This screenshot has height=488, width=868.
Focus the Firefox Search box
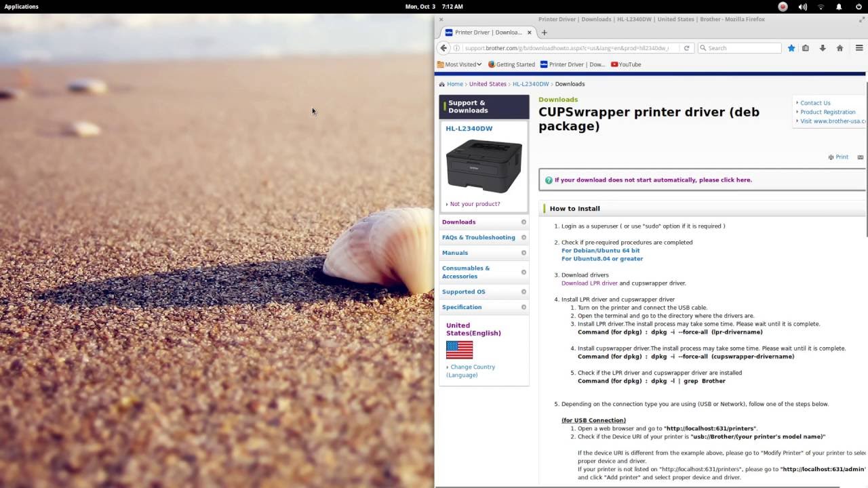[740, 48]
